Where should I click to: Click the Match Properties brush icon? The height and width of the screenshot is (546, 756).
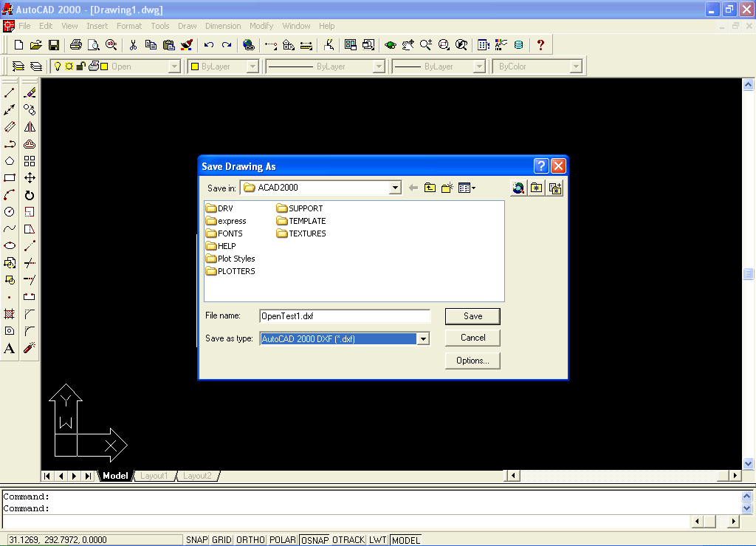pyautogui.click(x=187, y=45)
